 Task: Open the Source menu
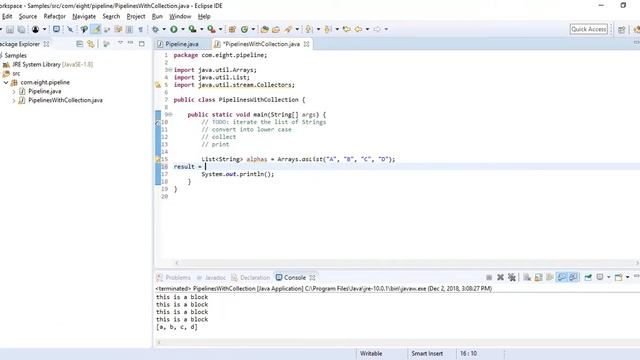(28, 16)
